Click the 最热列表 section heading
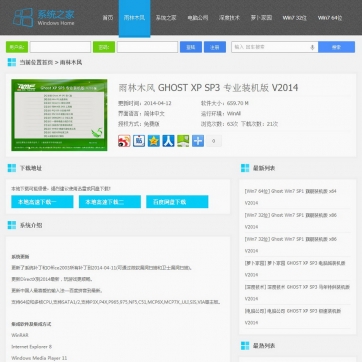Viewport: 362px width, 362px height. pos(264,346)
